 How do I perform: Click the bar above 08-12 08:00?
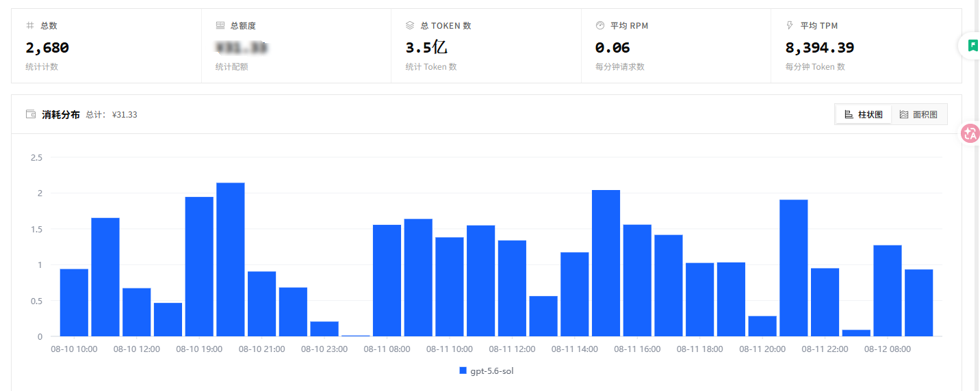click(x=888, y=291)
